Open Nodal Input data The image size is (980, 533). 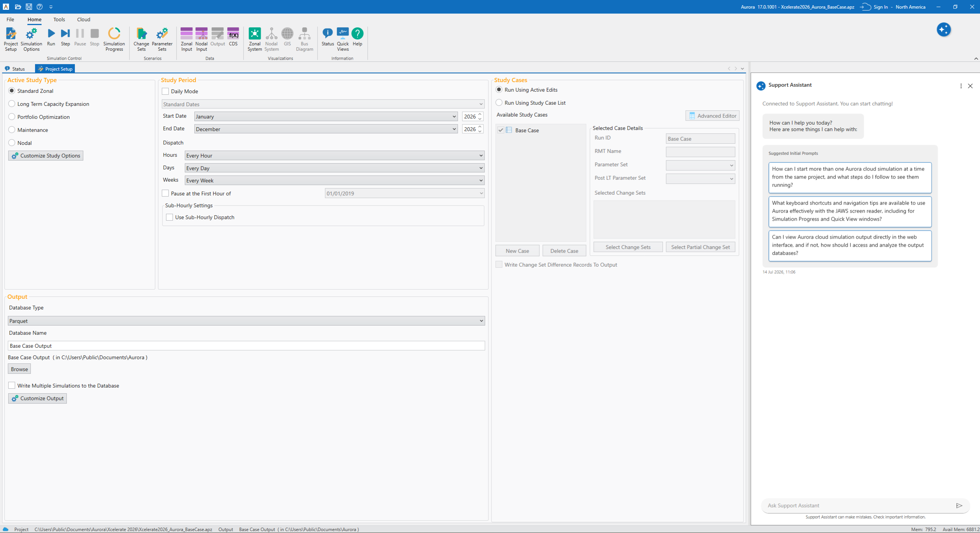coord(201,39)
